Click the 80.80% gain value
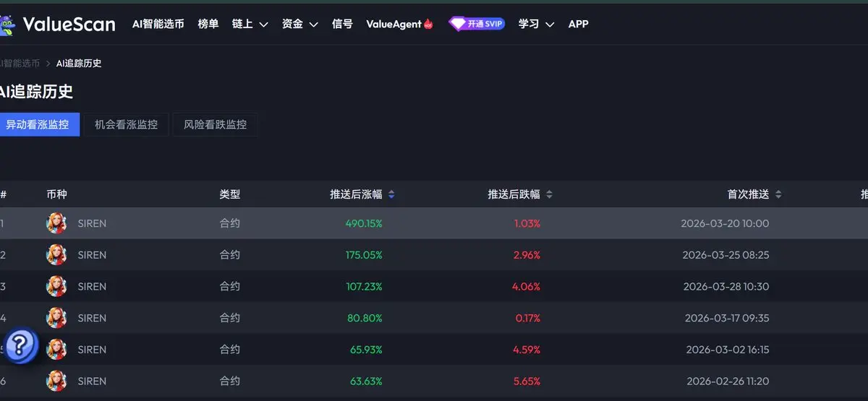This screenshot has width=868, height=401. pos(365,318)
